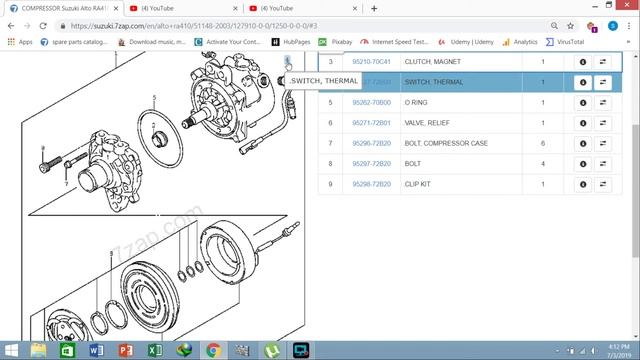Open info for O RING row
Screen dimensions: 640x360
(583, 103)
